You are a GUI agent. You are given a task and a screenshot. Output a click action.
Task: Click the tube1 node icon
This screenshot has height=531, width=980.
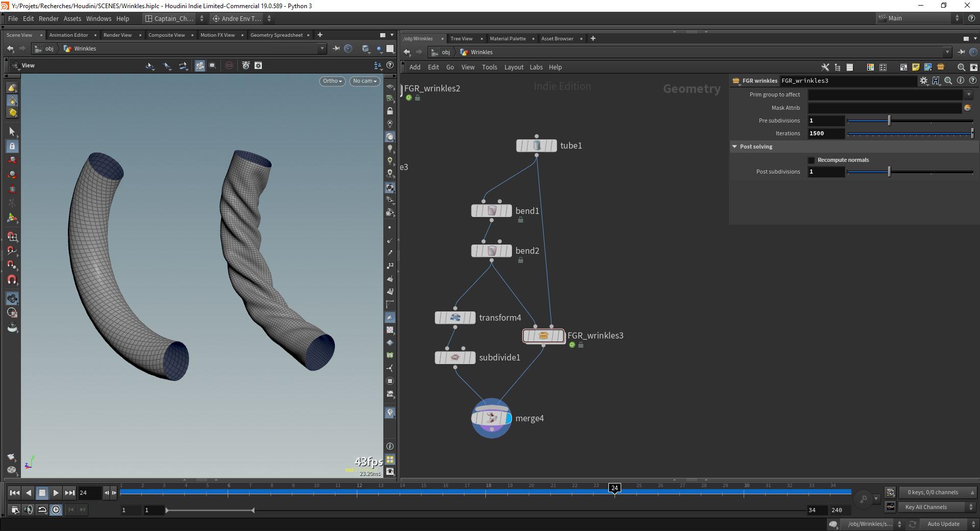point(536,146)
